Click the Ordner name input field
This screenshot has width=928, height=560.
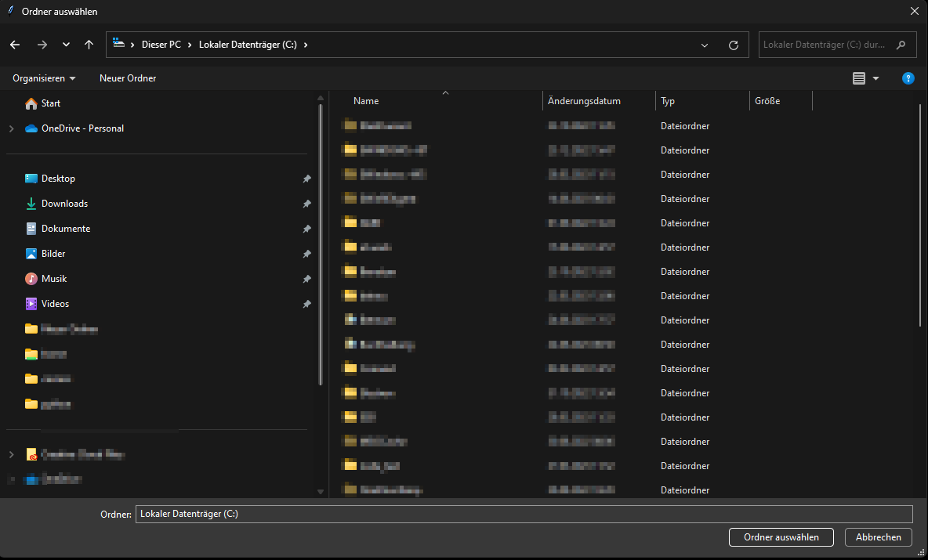tap(524, 514)
